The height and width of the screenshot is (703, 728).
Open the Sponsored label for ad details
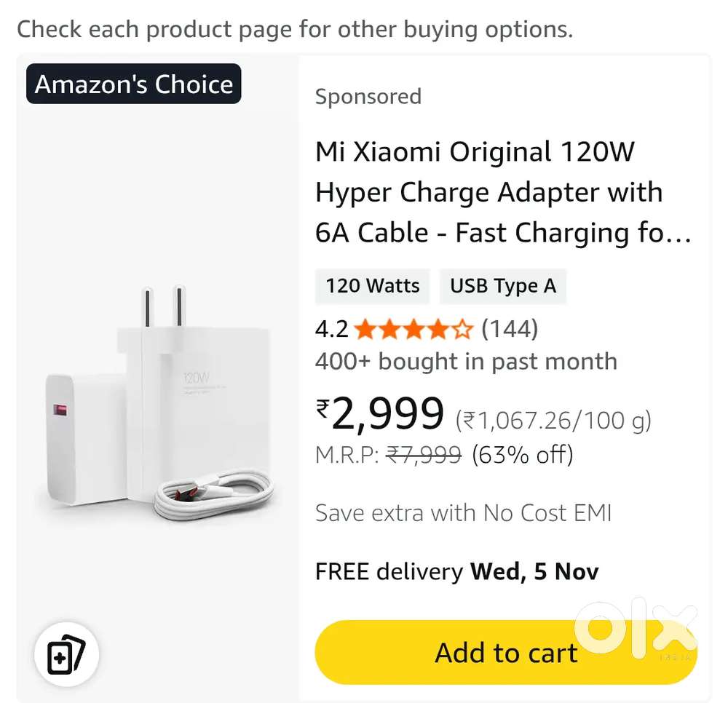(368, 96)
